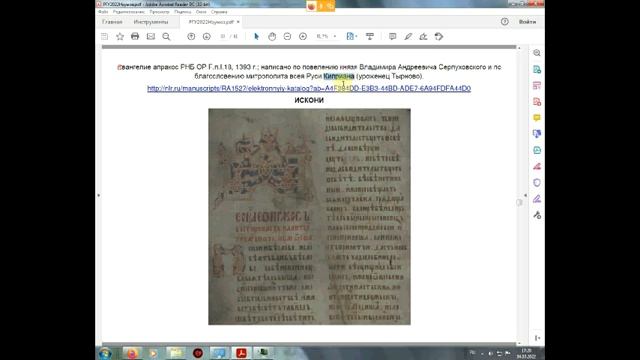640x360 pixels.
Task: Switch to Adobe Acrobat in taskbar
Action: pos(241,353)
